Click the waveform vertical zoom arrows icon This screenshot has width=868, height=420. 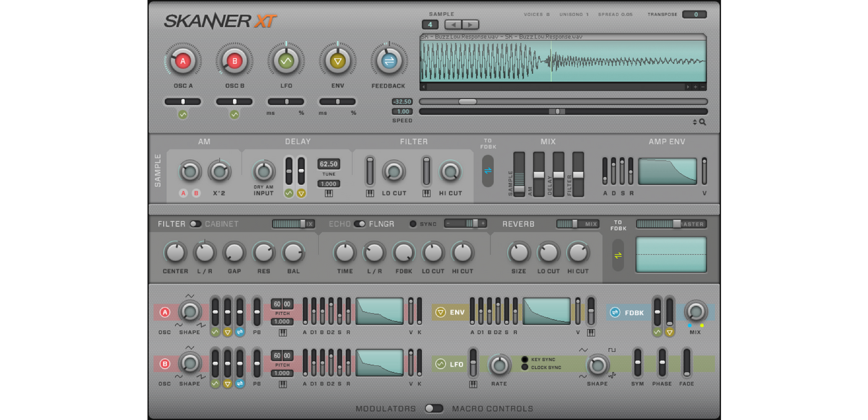click(x=695, y=122)
